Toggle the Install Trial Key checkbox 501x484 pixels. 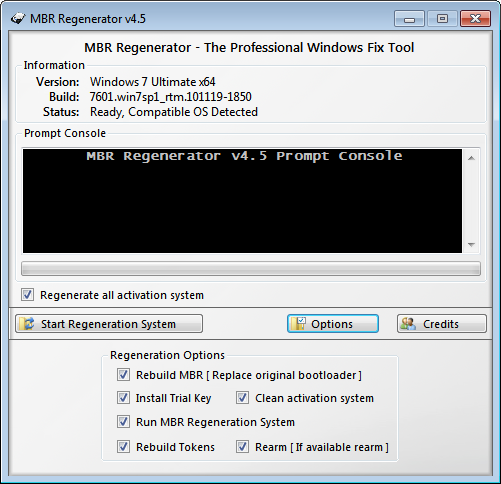tap(123, 398)
